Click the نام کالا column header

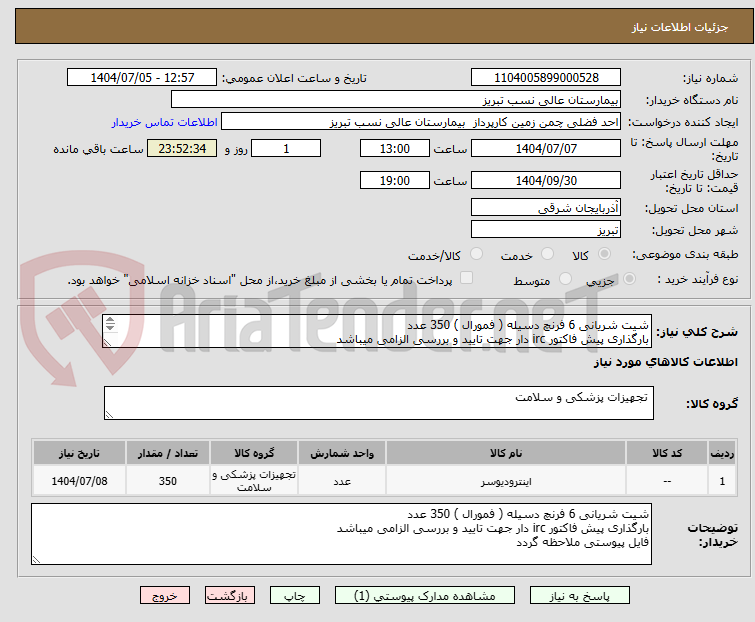pyautogui.click(x=506, y=453)
